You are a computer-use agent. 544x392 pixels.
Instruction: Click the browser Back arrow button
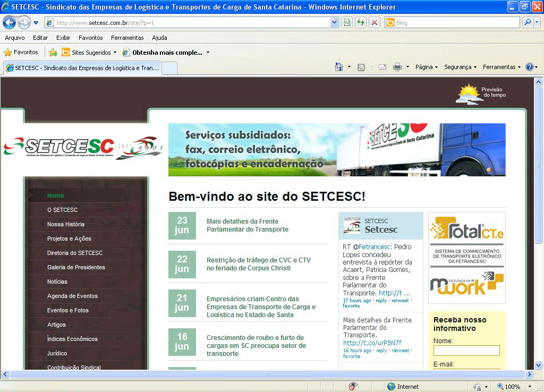click(9, 23)
